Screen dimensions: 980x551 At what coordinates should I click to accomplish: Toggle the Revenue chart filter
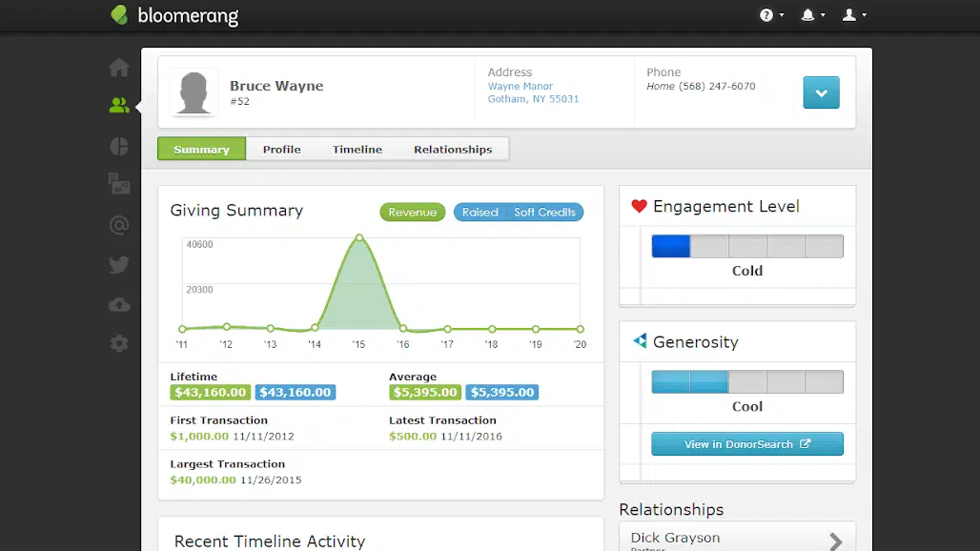pyautogui.click(x=413, y=213)
